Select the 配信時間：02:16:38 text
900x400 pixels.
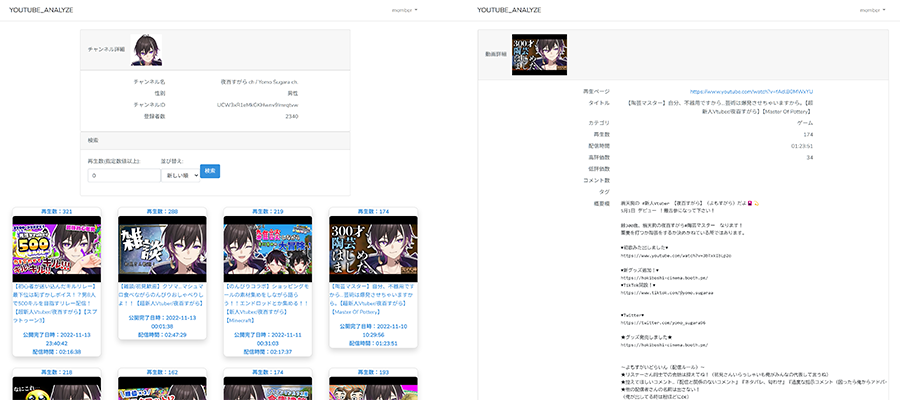(x=56, y=351)
